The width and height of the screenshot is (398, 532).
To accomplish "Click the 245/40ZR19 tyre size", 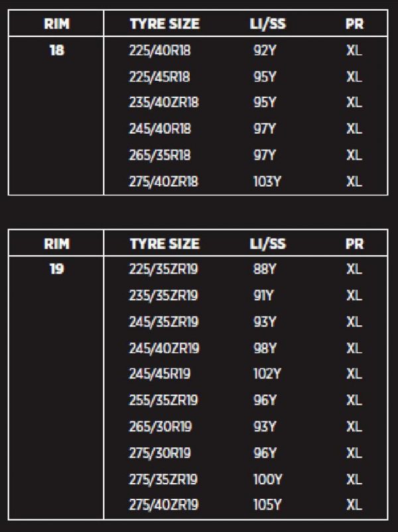I will [x=163, y=348].
